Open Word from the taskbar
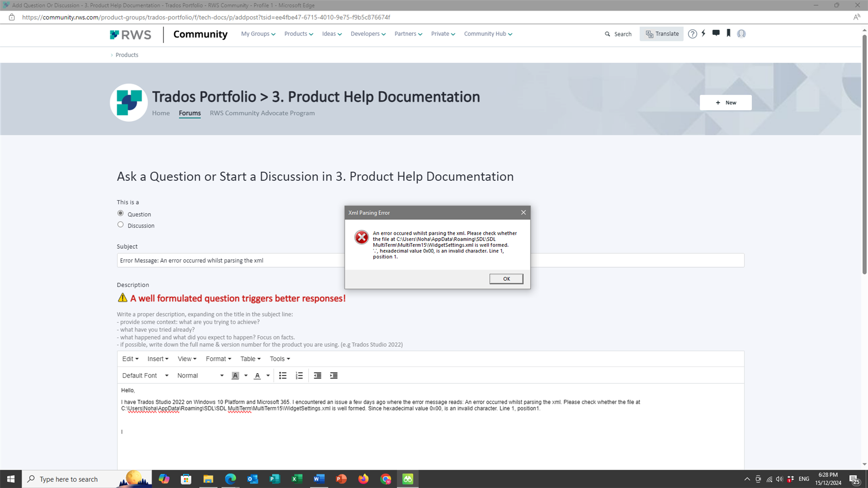The image size is (868, 488). click(x=319, y=479)
